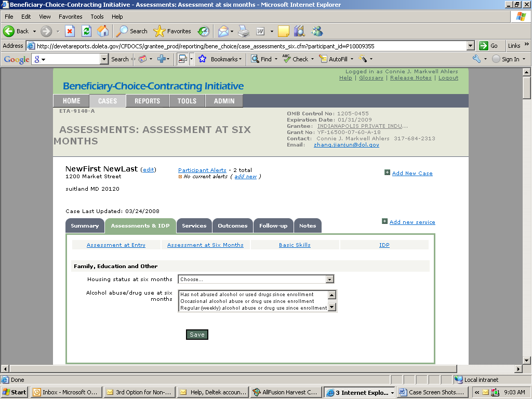
Task: Expand the Edit with Word dropdown arrow
Action: [272, 31]
